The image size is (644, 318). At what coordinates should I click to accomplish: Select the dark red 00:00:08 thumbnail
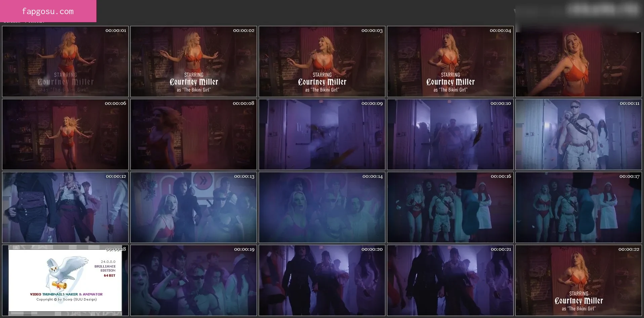coord(194,134)
